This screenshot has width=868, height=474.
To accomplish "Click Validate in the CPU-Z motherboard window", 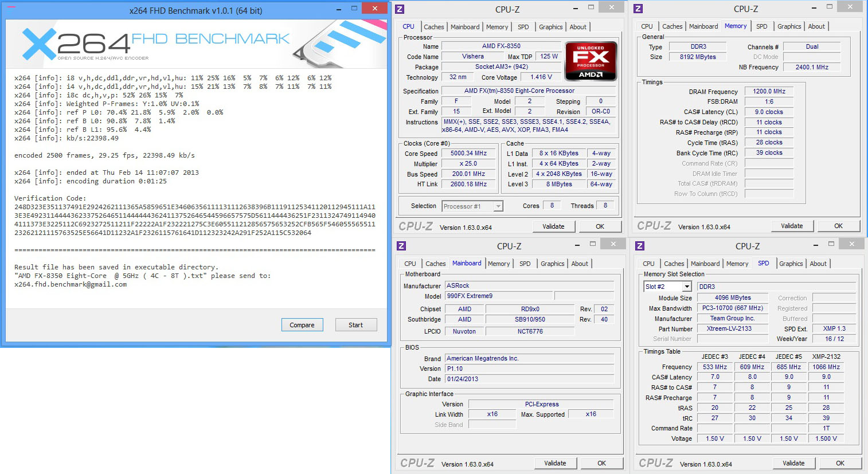I will click(555, 463).
